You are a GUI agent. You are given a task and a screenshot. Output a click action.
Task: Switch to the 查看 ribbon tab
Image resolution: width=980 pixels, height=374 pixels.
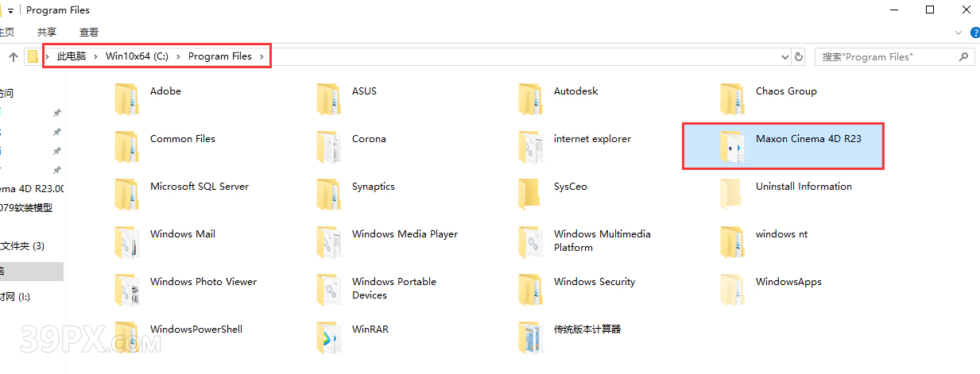pyautogui.click(x=89, y=33)
